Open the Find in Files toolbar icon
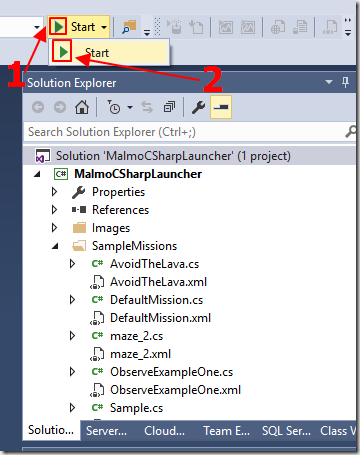The image size is (360, 455). click(129, 27)
